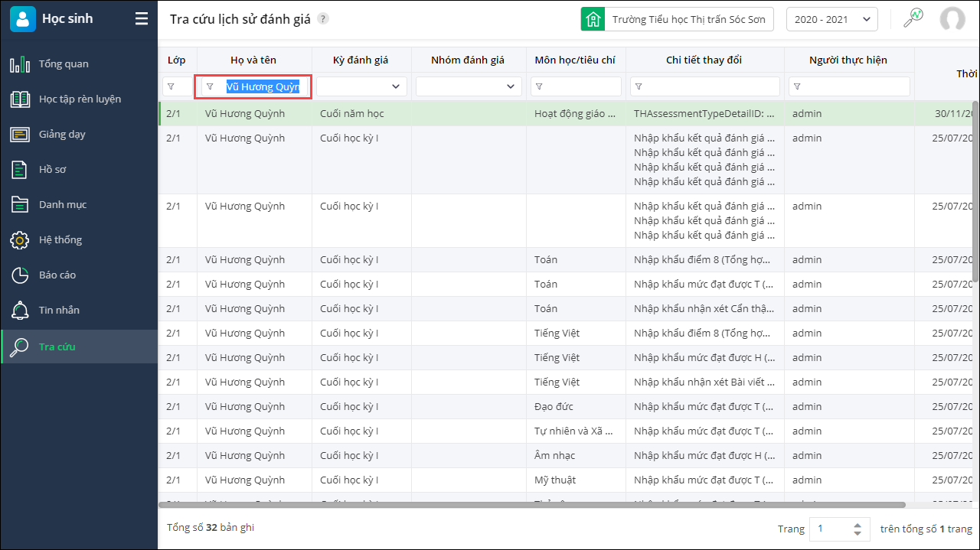The image size is (980, 550).
Task: Click the Chi tiết thay đổi column header
Action: [704, 60]
